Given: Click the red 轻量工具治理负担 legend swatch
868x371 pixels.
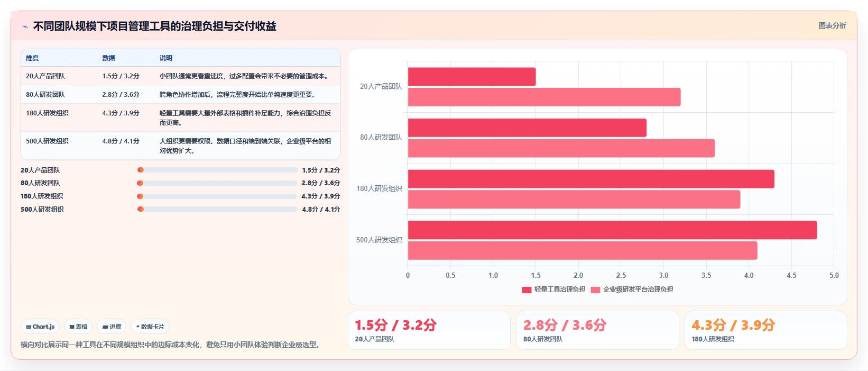Looking at the screenshot, I should point(527,289).
